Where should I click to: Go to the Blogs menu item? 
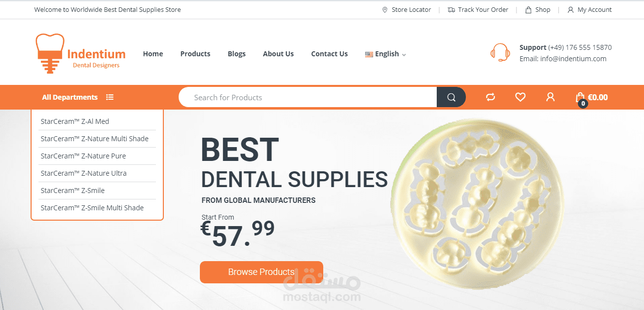[x=236, y=54]
